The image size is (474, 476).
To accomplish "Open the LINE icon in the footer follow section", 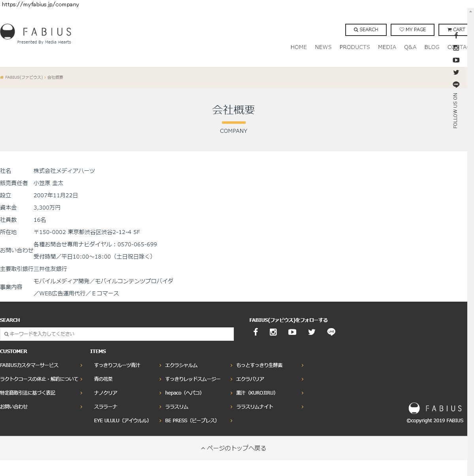I will click(x=331, y=332).
